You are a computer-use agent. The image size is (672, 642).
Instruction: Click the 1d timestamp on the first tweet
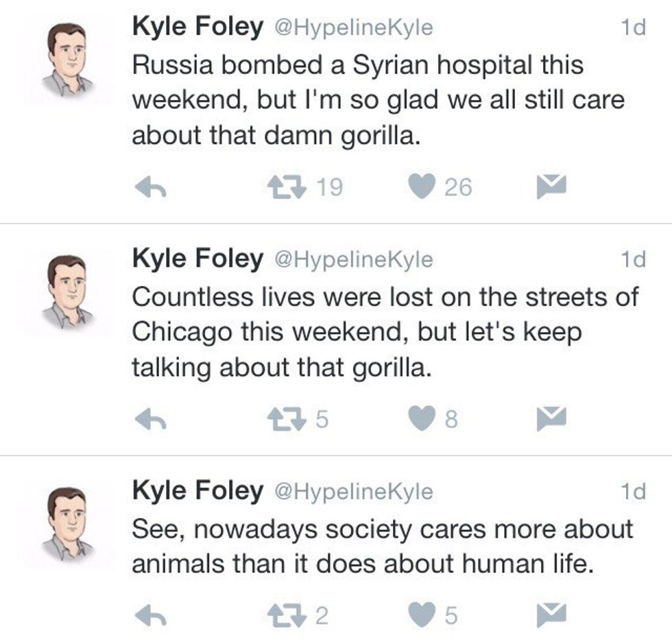(632, 28)
